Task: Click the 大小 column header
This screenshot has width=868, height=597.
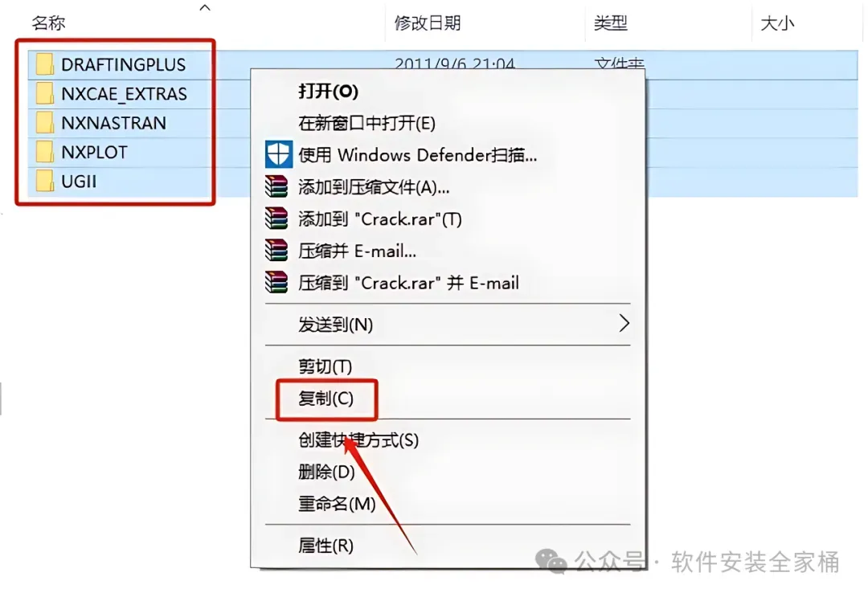Action: pyautogui.click(x=777, y=23)
